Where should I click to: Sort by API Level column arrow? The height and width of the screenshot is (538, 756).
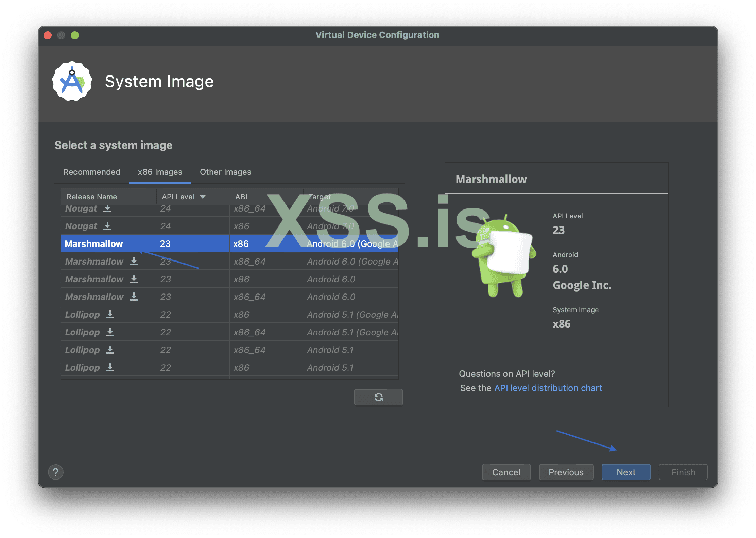pos(203,197)
